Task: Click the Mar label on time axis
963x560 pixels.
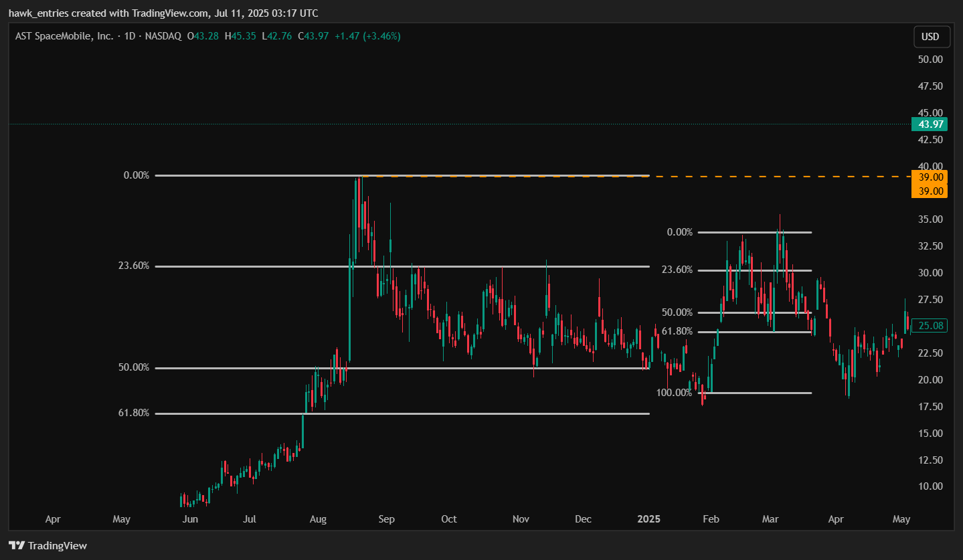Action: (x=771, y=519)
